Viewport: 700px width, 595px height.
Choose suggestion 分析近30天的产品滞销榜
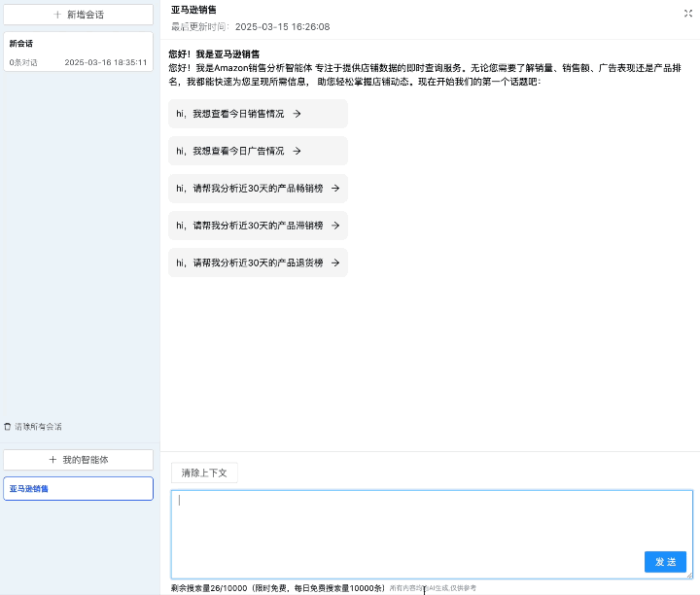click(x=258, y=226)
